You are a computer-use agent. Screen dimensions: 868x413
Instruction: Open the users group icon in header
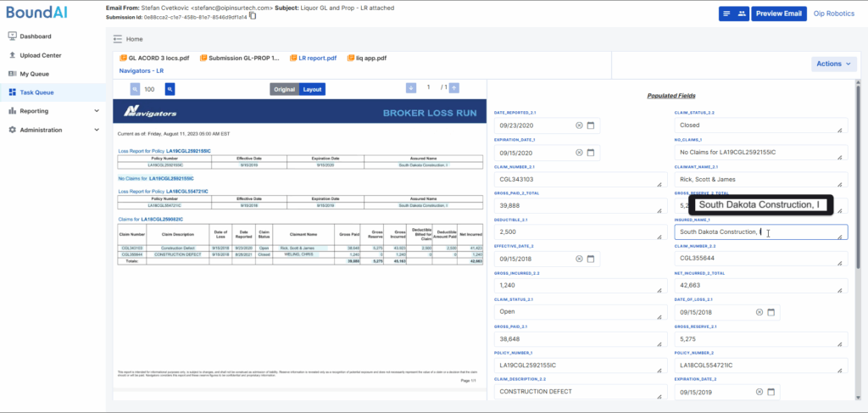coord(743,14)
